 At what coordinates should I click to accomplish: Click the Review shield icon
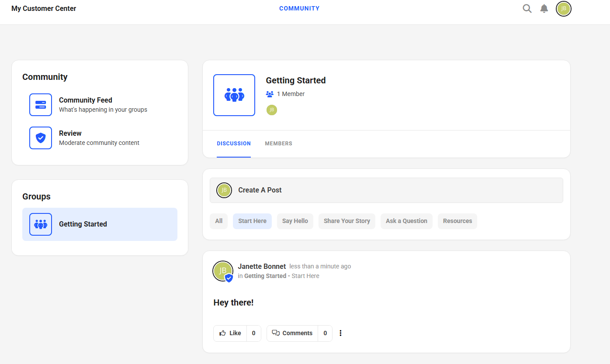(x=41, y=138)
